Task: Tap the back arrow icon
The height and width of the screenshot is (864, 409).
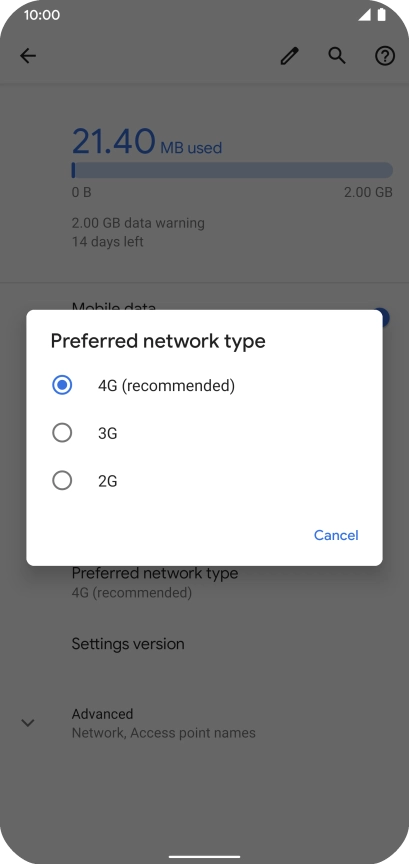Action: point(28,56)
